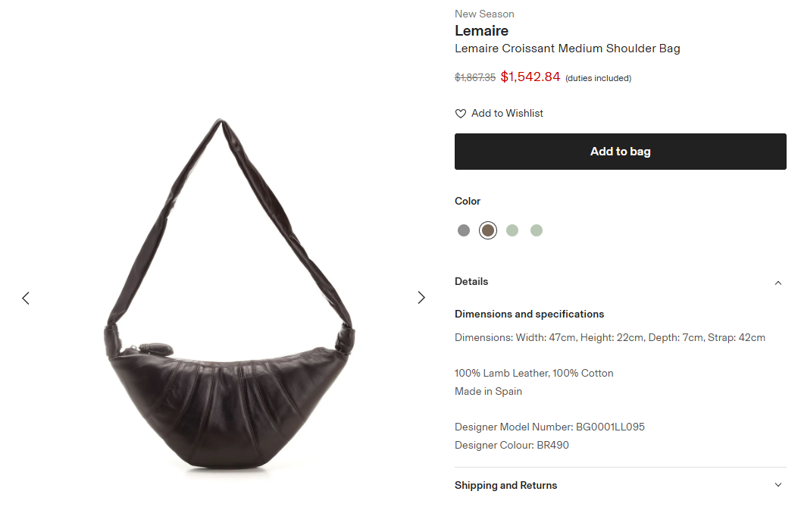The height and width of the screenshot is (532, 801).
Task: Click the red sale price $1,542.84
Action: 530,77
